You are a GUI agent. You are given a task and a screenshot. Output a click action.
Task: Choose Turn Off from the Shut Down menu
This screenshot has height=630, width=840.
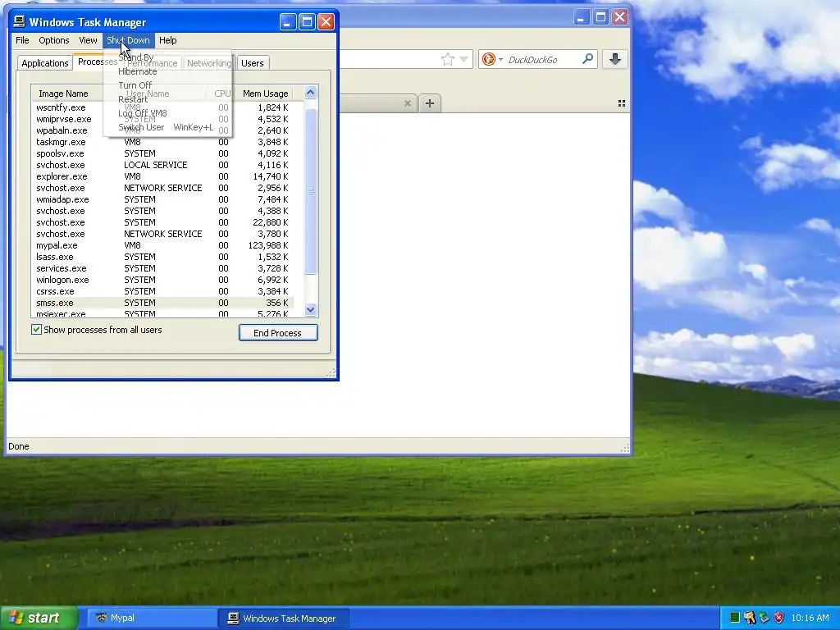167,85
